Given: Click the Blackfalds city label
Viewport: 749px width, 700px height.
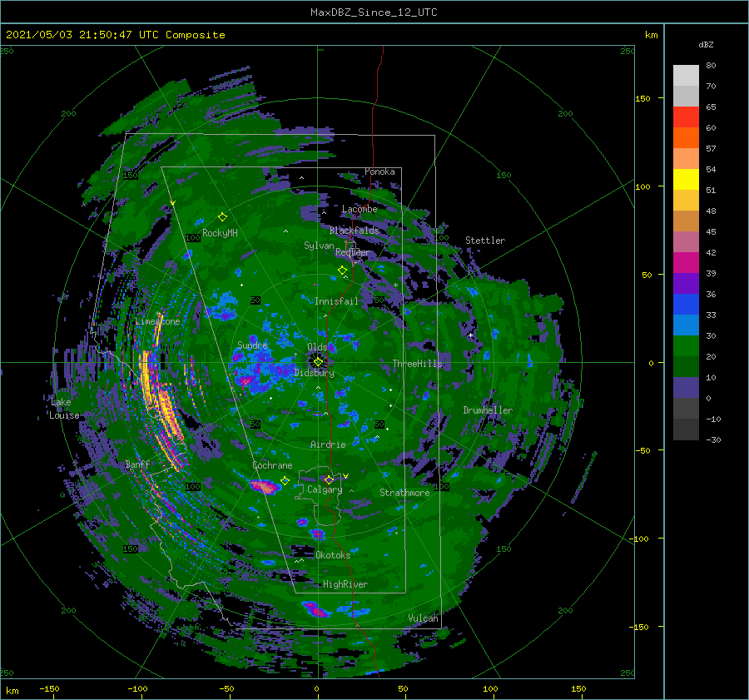Looking at the screenshot, I should tap(354, 231).
